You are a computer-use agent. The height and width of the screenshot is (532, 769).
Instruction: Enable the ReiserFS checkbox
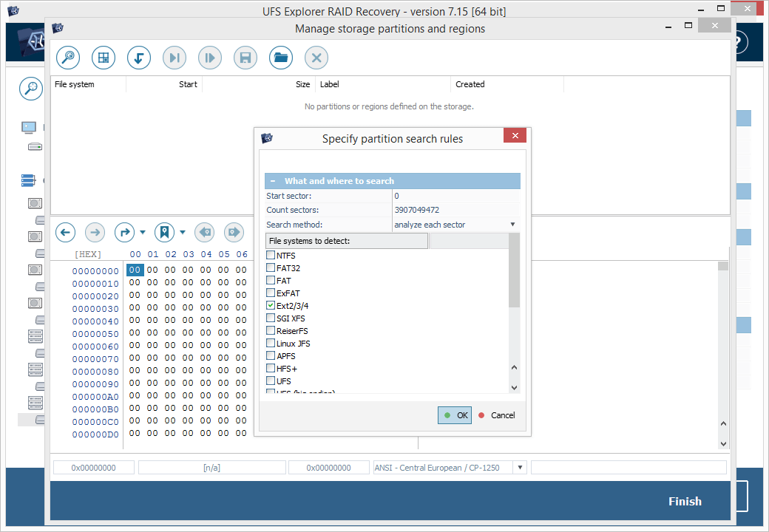tap(271, 331)
